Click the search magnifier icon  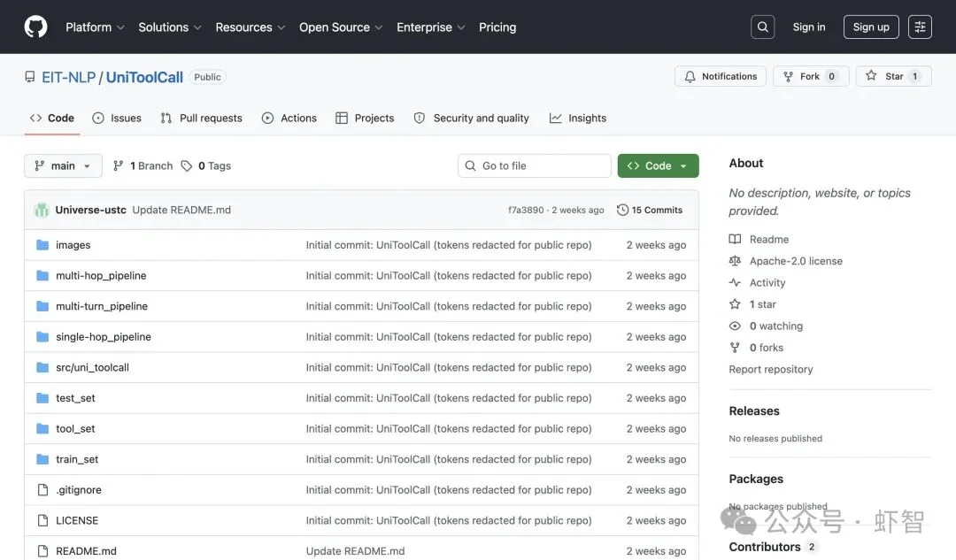pyautogui.click(x=762, y=27)
